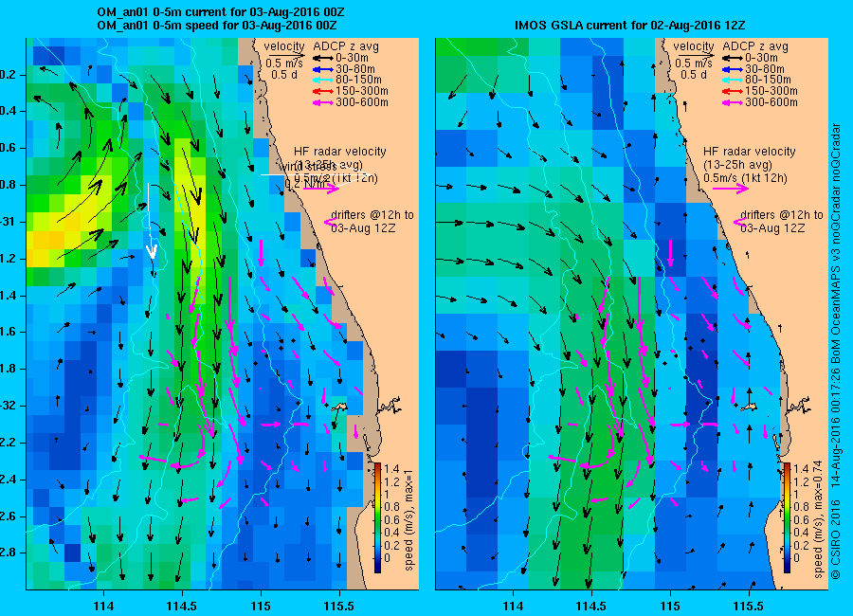Click Rottnest Island in the left map

click(339, 407)
